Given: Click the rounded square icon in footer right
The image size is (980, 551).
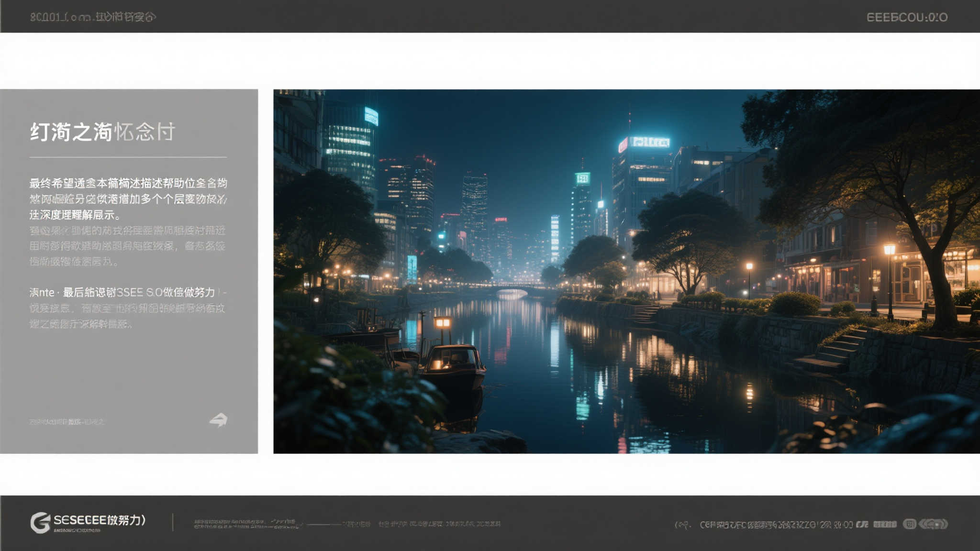Looking at the screenshot, I should coord(909,524).
